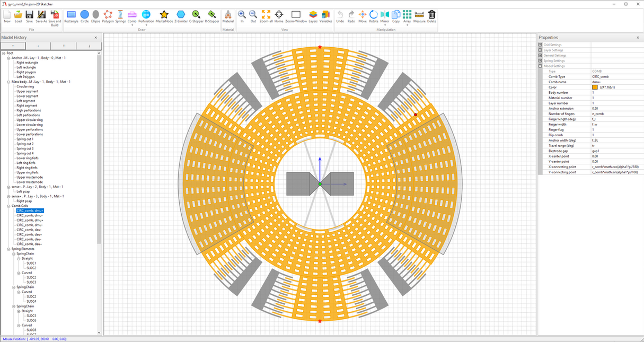Open the Perforation dropdown arrow

(x=146, y=25)
